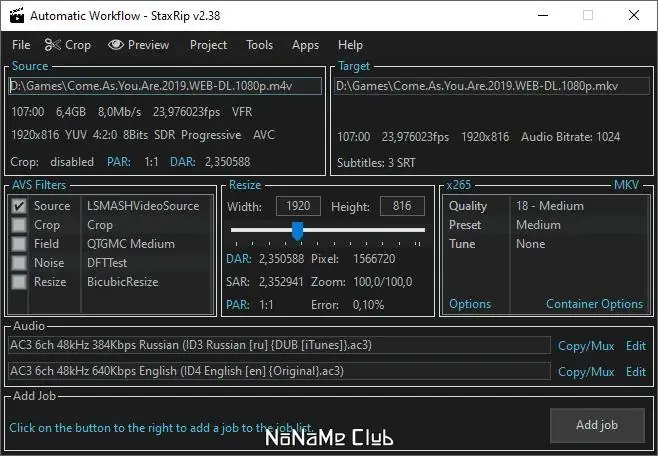Click the resize slider handle
This screenshot has height=456, width=658.
[298, 231]
